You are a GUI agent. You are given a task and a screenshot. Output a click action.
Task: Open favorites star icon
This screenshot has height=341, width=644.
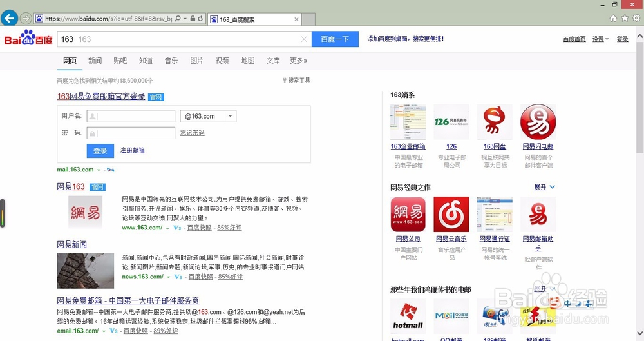coord(625,18)
